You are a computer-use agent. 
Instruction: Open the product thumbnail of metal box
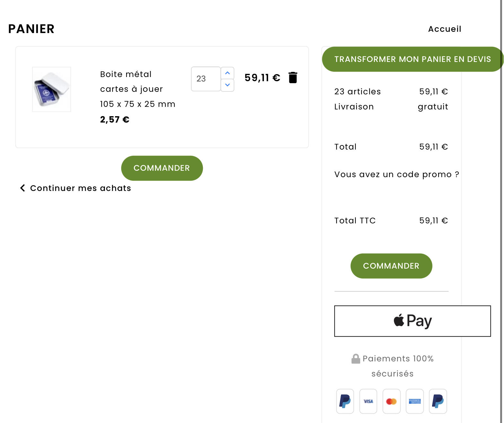[x=51, y=89]
